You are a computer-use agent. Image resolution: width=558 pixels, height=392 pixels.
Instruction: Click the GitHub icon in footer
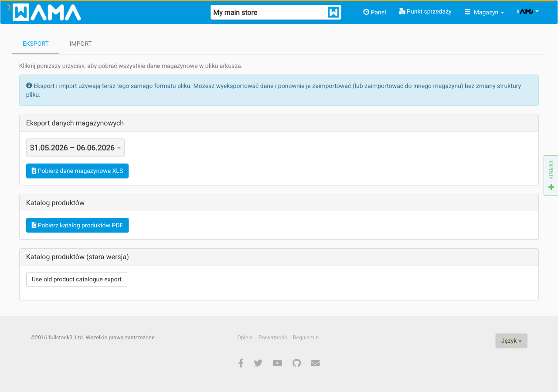(297, 363)
